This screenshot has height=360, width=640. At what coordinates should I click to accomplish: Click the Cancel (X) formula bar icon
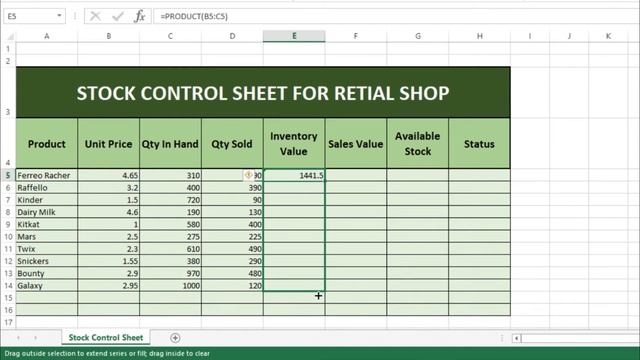click(x=95, y=16)
